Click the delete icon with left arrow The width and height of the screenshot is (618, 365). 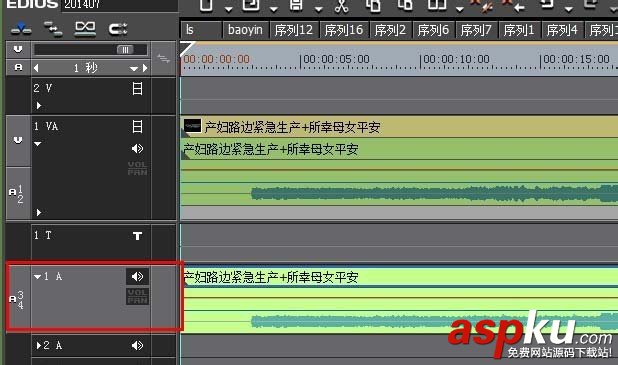pyautogui.click(x=514, y=6)
